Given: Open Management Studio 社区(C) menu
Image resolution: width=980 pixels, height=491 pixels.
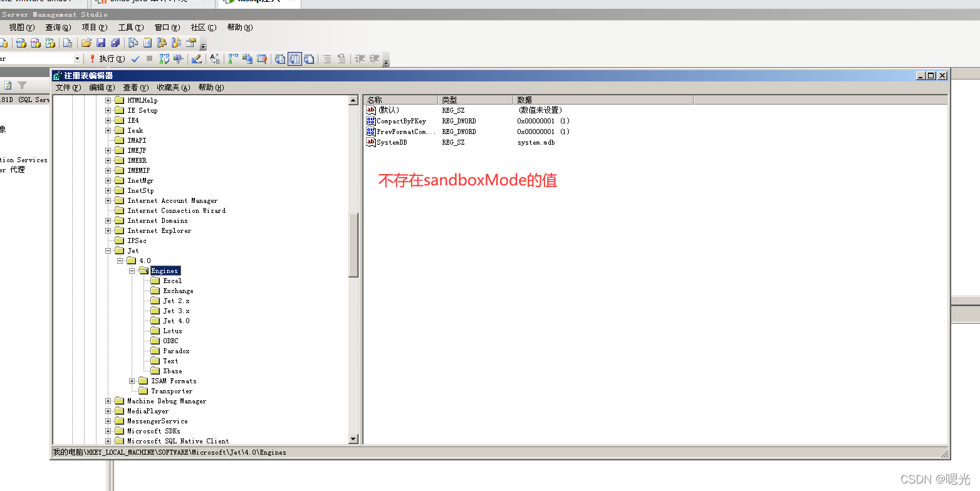Looking at the screenshot, I should tap(204, 28).
